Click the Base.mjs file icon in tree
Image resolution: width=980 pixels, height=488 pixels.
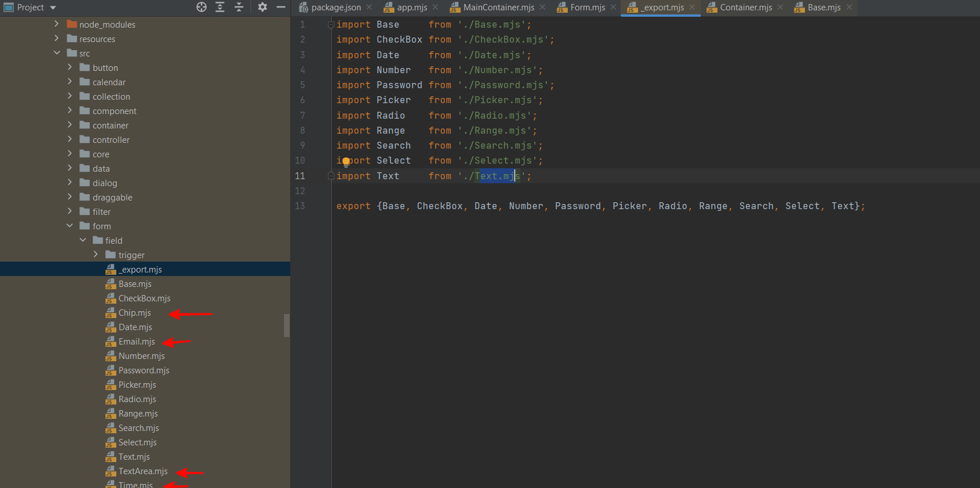click(x=111, y=284)
